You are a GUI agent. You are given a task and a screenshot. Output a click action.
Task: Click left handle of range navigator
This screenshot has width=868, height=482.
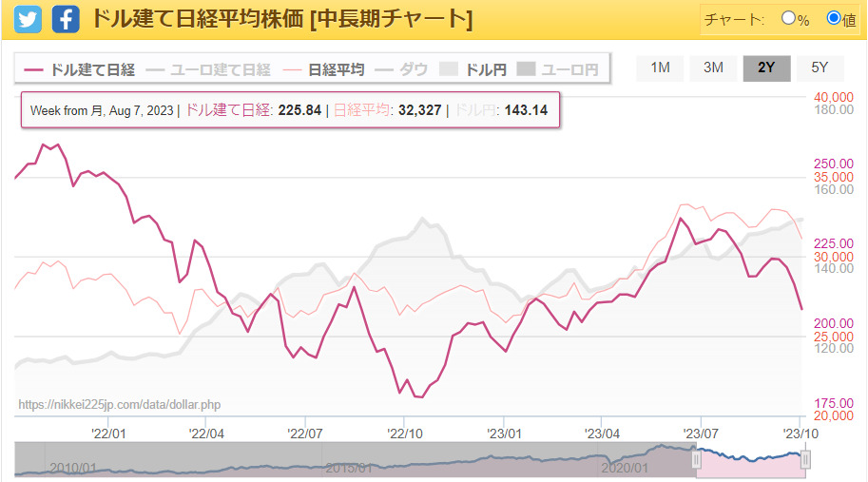point(696,460)
